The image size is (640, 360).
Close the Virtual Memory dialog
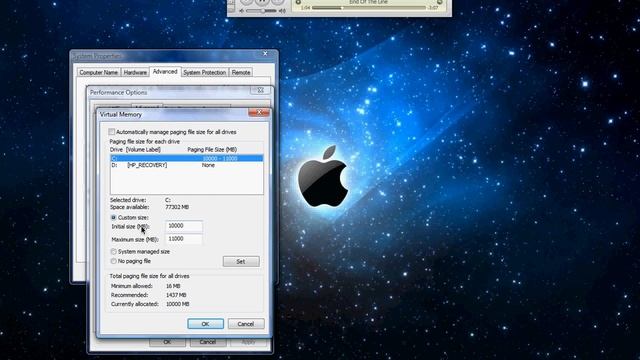point(259,112)
